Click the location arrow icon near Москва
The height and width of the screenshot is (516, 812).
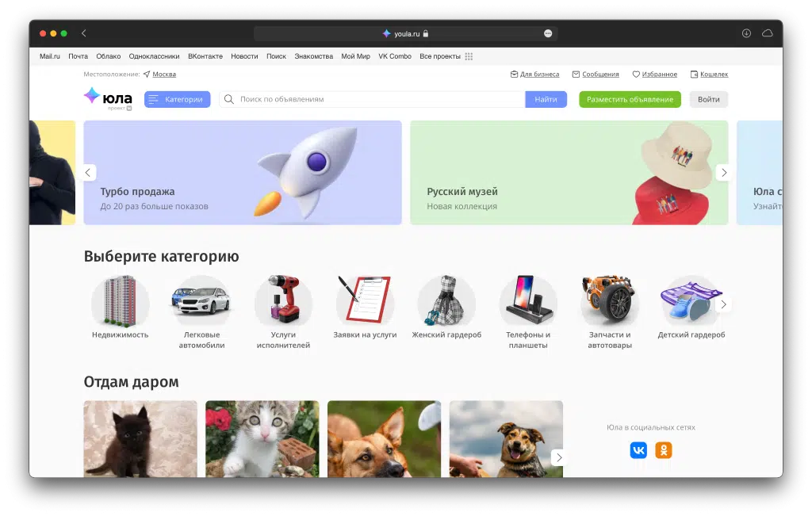pyautogui.click(x=147, y=74)
